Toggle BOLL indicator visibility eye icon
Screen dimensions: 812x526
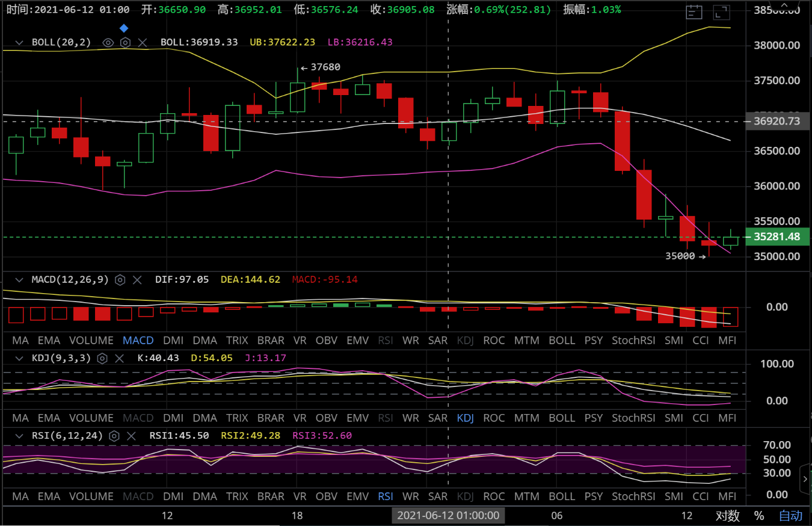point(108,42)
